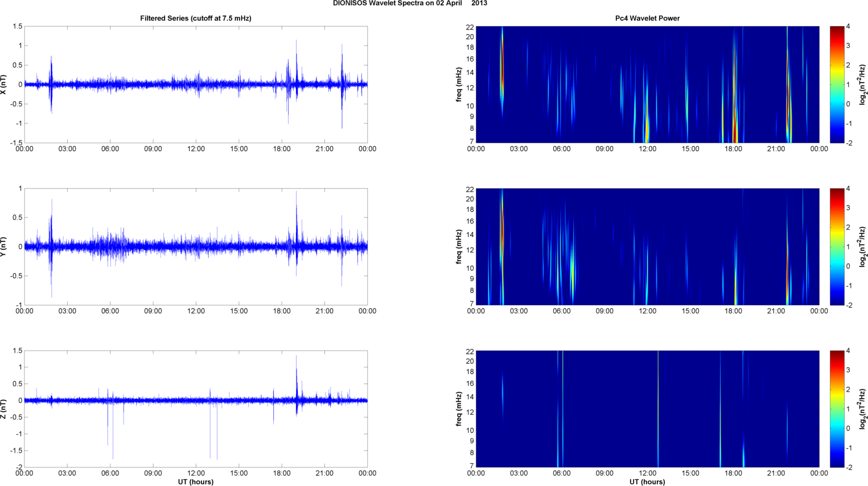Click the figure title "DIONISOS Wavelet Spectra on 02 April 2013"
This screenshot has width=868, height=486.
tap(410, 3)
